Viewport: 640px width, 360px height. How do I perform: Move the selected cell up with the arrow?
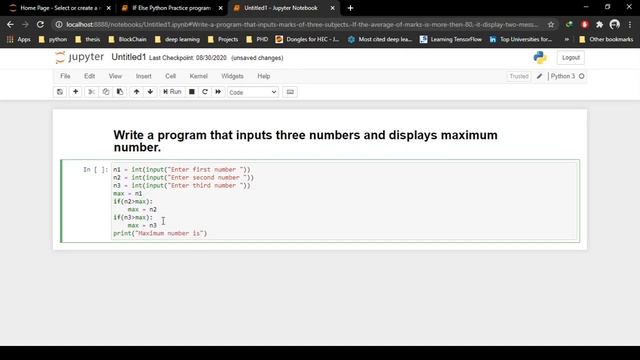click(x=136, y=92)
